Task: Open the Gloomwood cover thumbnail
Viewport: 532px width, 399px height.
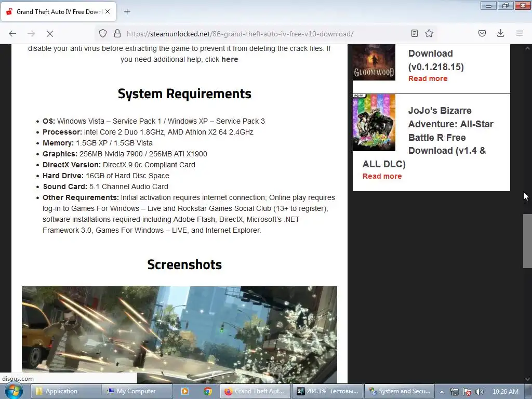Action: [374, 62]
